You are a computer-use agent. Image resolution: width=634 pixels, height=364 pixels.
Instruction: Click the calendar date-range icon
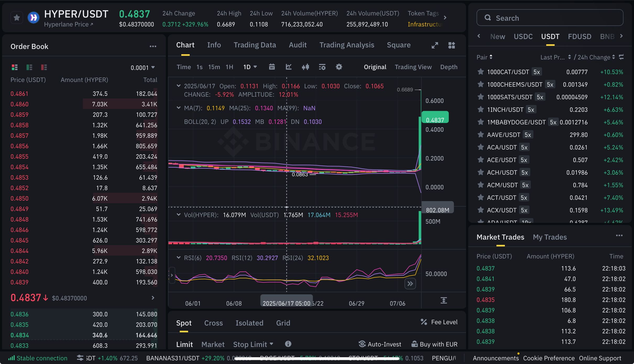coord(272,67)
